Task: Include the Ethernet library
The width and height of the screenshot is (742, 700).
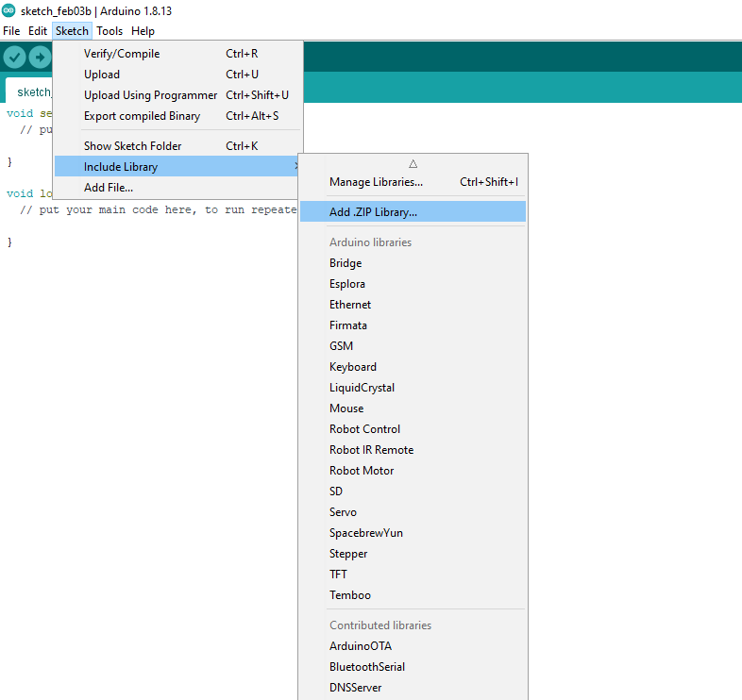Action: coord(413,305)
